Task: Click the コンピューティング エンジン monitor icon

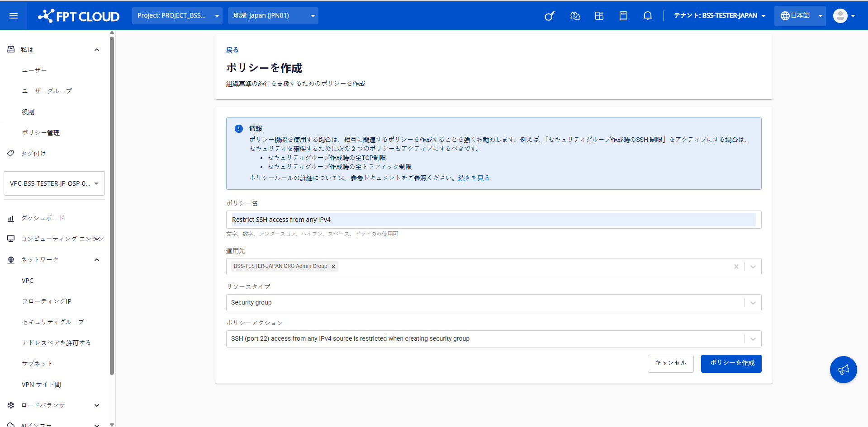Action: click(x=11, y=239)
